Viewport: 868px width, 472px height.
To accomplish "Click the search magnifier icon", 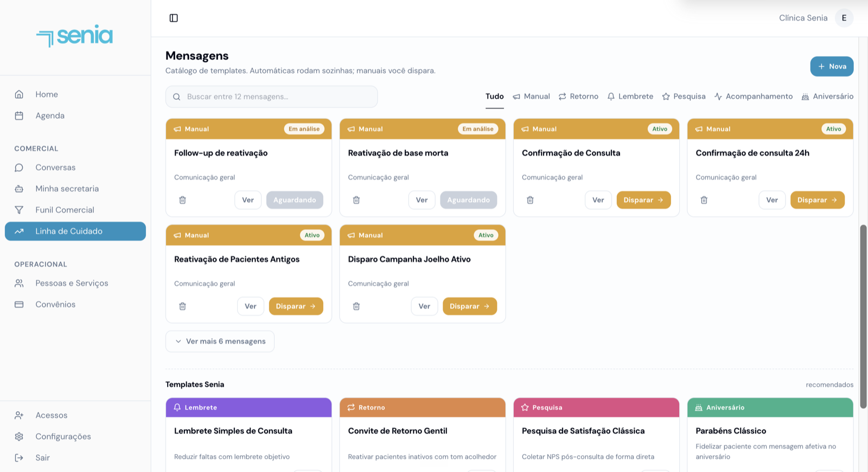I will (x=177, y=97).
